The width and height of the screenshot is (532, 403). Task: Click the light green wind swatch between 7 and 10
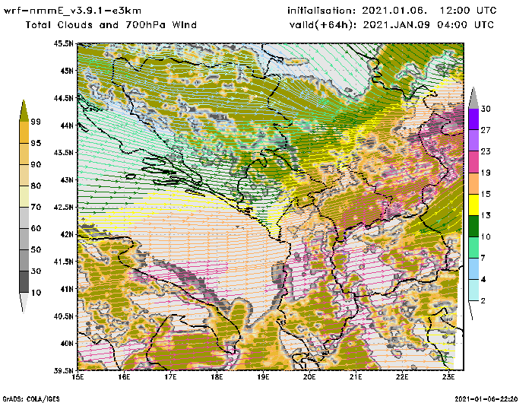473,248
